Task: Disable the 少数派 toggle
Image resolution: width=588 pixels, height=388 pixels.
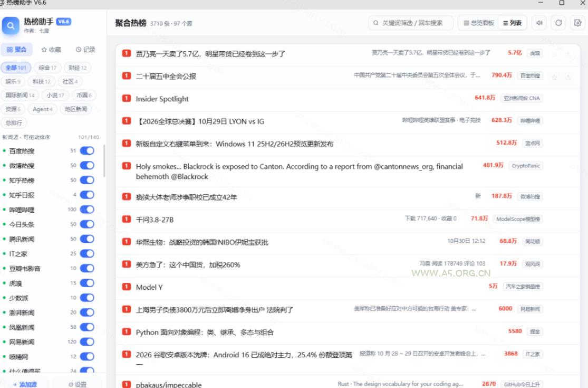Action: [x=87, y=298]
